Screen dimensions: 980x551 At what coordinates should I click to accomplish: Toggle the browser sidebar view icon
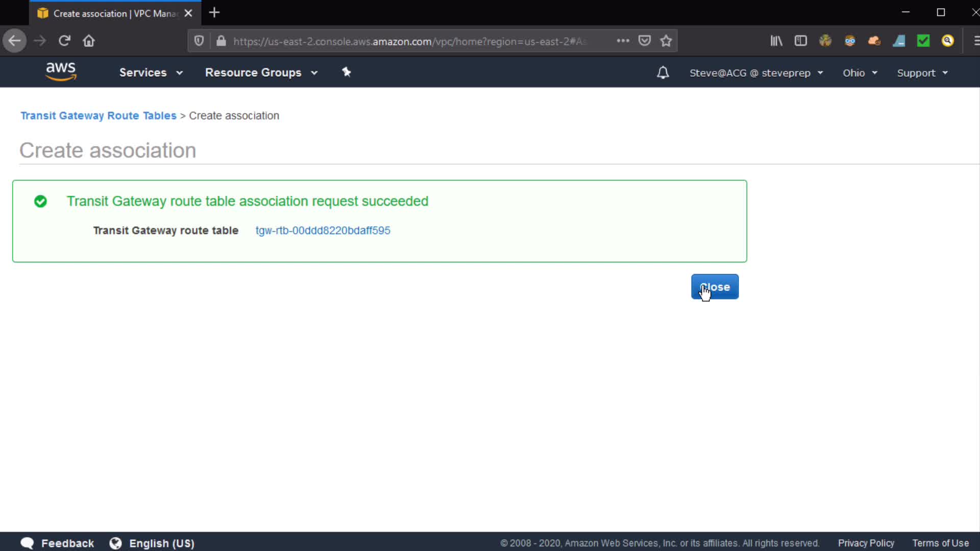pos(800,41)
